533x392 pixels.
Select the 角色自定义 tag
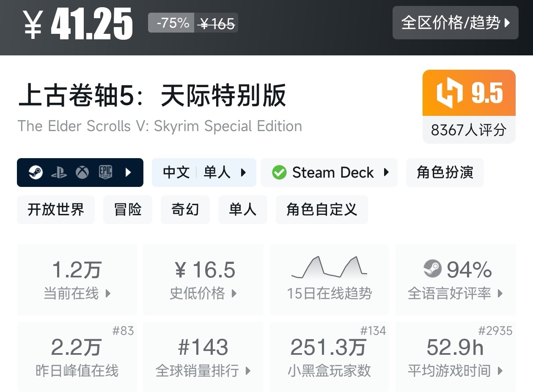[x=322, y=210]
